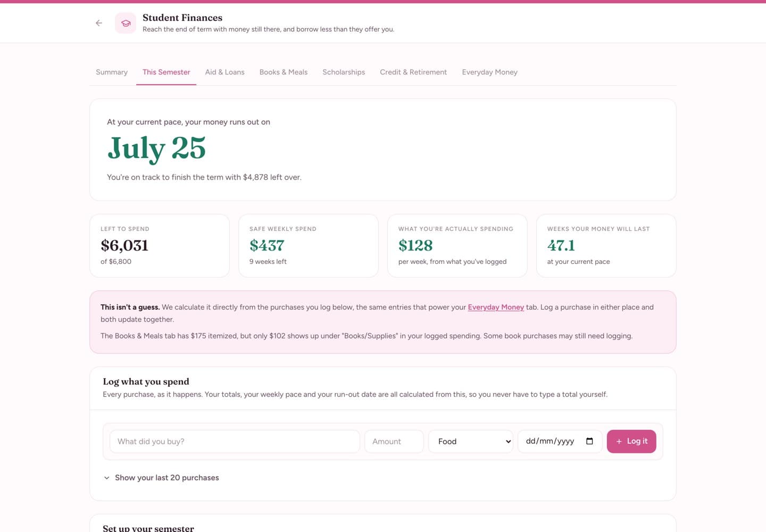Focus the 'What did you buy?' field
766x532 pixels.
point(235,442)
